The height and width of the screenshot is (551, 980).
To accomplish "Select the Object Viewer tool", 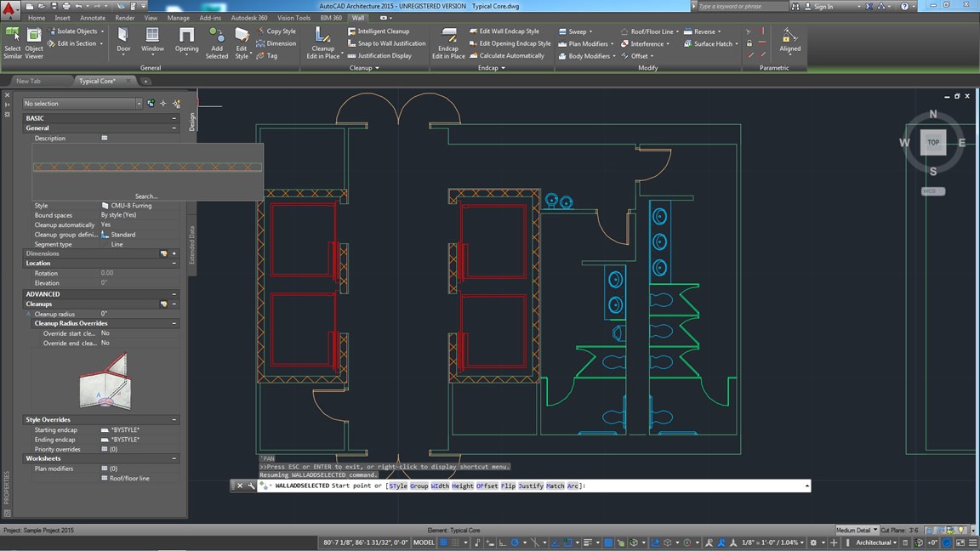I will 33,38.
